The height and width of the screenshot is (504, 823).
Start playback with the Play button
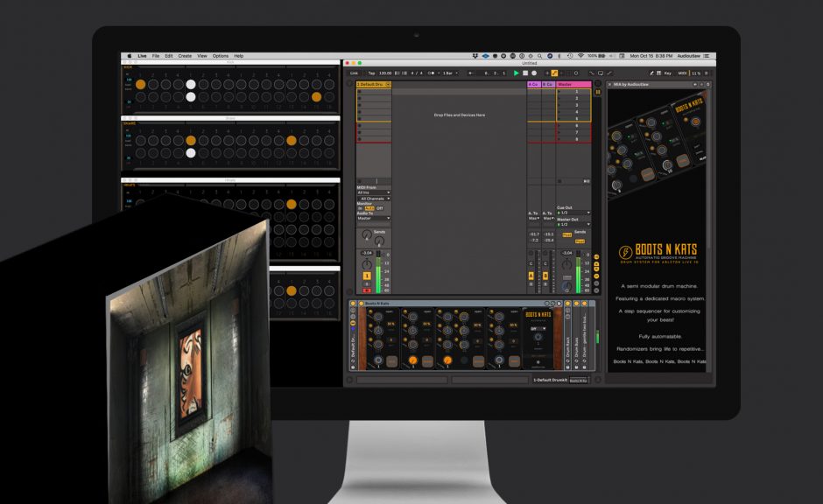(516, 73)
